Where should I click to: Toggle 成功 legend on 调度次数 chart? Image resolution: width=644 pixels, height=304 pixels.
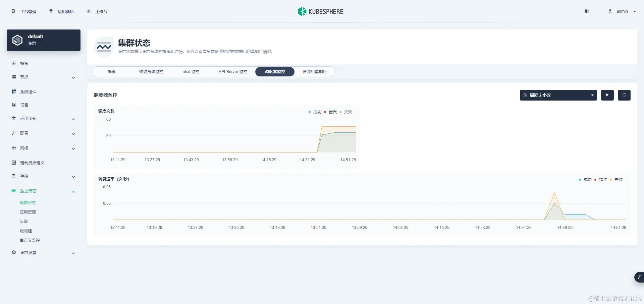[x=316, y=112]
